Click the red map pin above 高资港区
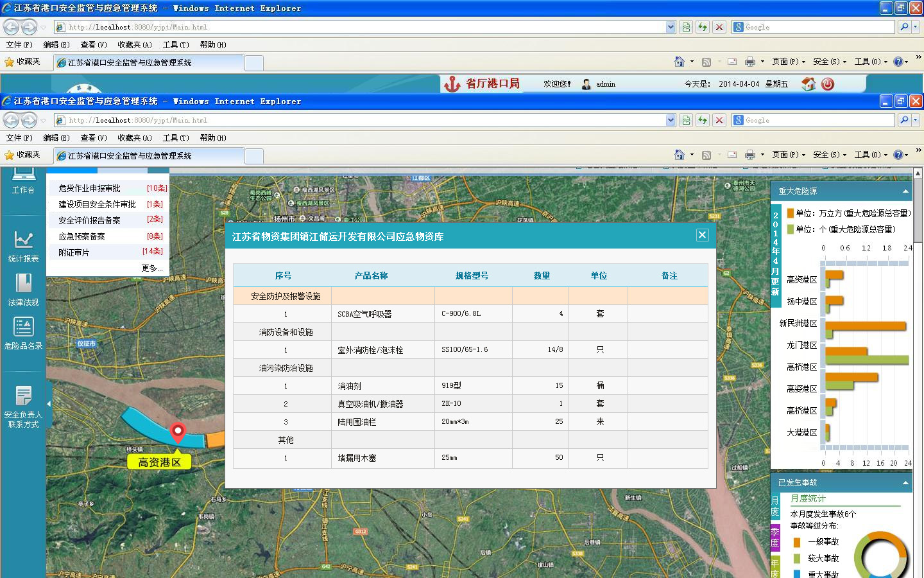Image resolution: width=924 pixels, height=578 pixels. 177,432
